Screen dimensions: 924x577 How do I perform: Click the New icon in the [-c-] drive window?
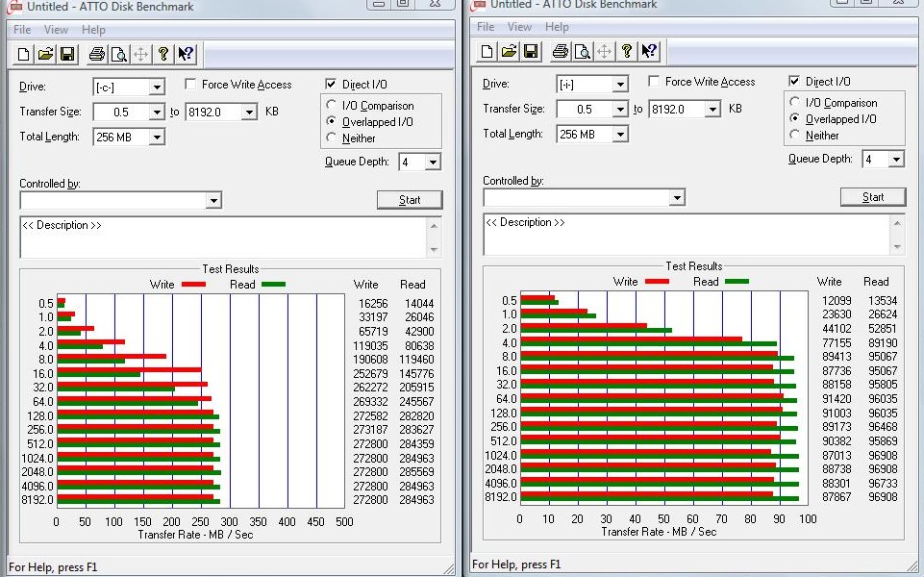[24, 54]
